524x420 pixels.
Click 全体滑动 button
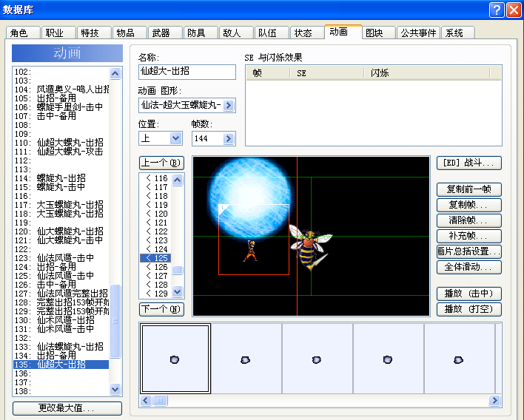click(468, 267)
